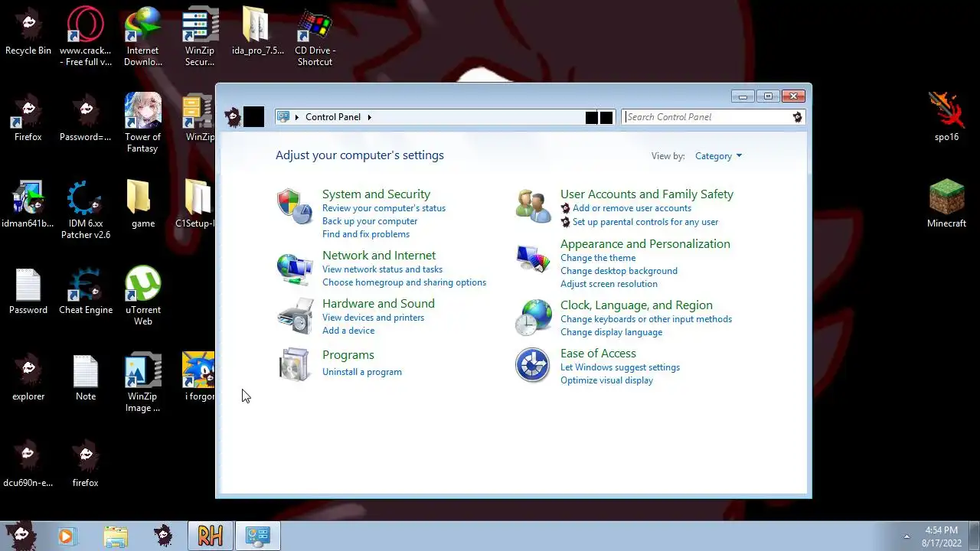Open the User Accounts people icon
980x551 pixels.
[533, 206]
